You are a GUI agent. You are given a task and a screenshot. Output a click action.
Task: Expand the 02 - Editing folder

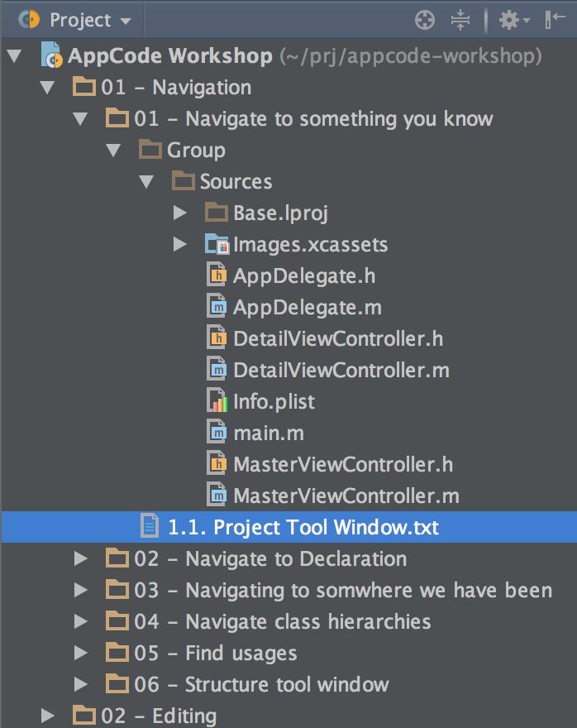click(48, 716)
